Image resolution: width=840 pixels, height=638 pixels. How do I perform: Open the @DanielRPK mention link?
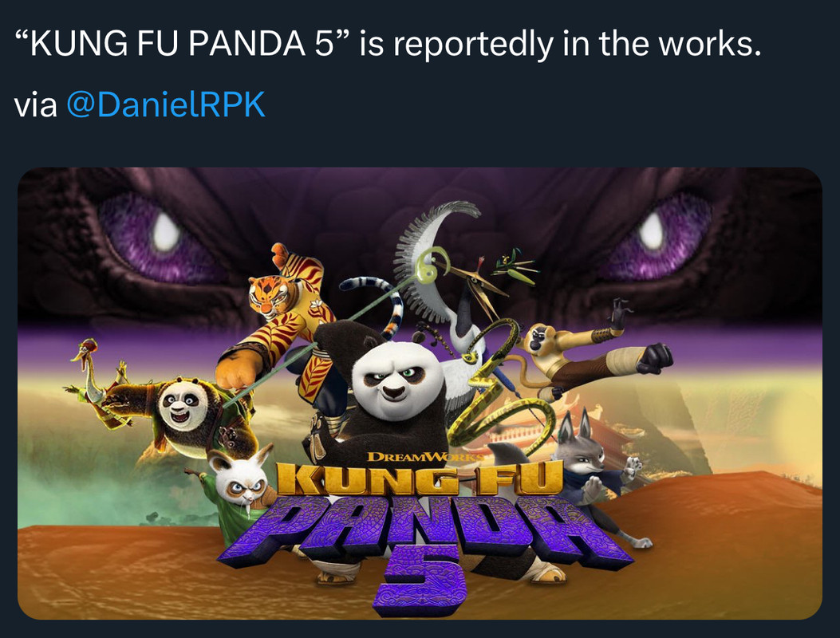pos(166,104)
